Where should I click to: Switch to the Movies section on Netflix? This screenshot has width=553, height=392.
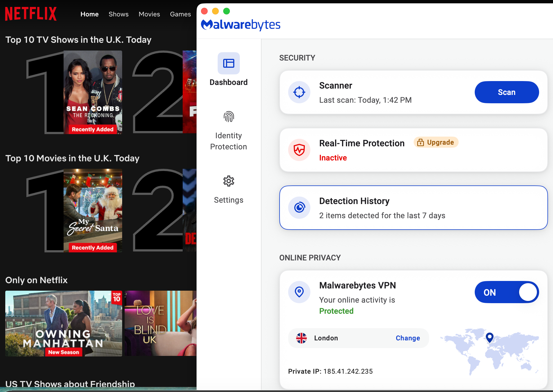(x=149, y=14)
